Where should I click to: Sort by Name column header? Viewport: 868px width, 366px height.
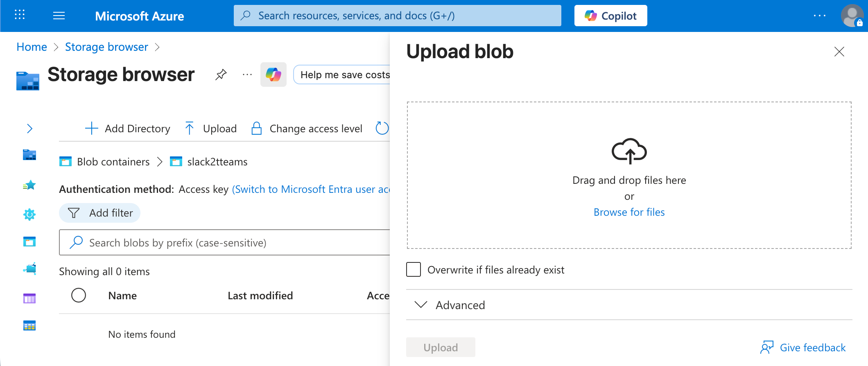coord(122,296)
